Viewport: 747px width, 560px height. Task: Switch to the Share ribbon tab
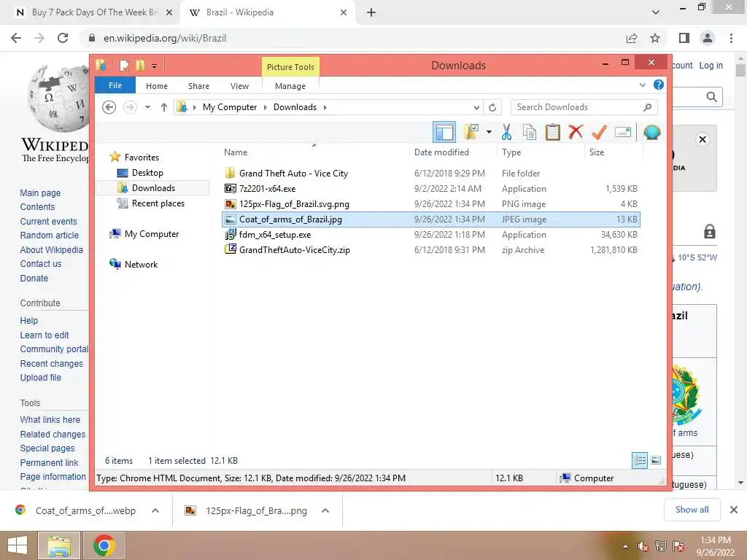[198, 86]
